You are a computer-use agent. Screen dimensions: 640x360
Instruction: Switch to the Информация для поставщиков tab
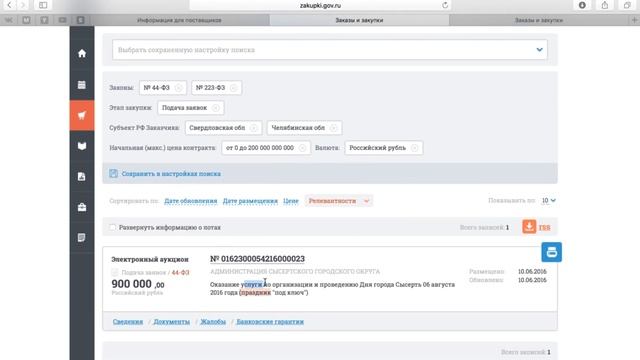tap(179, 20)
